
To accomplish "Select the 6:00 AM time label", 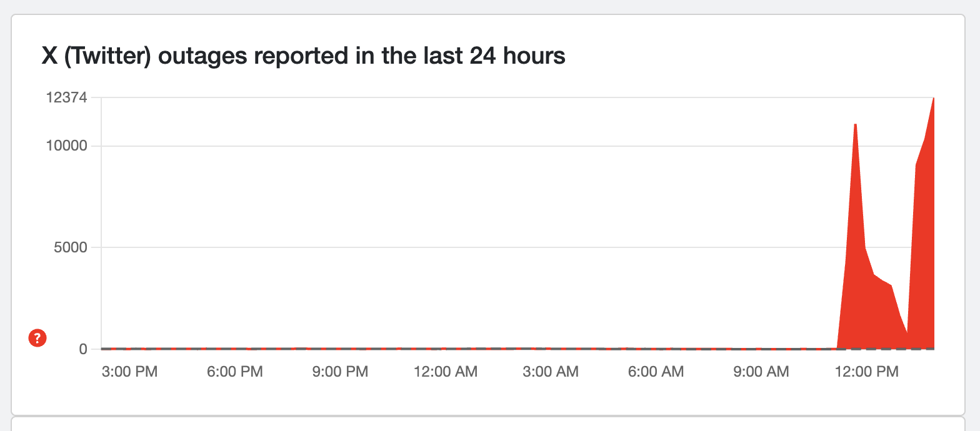I will tap(656, 372).
